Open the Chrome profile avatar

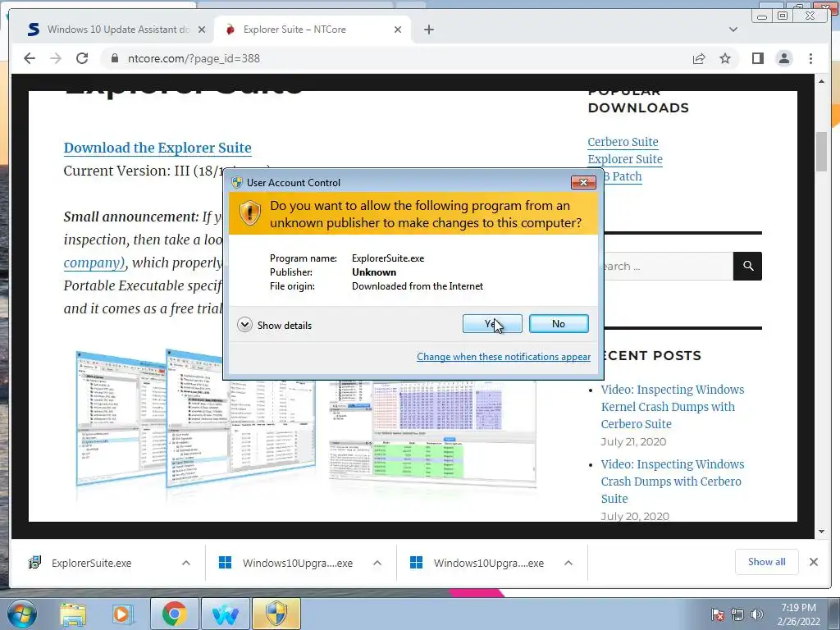pyautogui.click(x=784, y=58)
